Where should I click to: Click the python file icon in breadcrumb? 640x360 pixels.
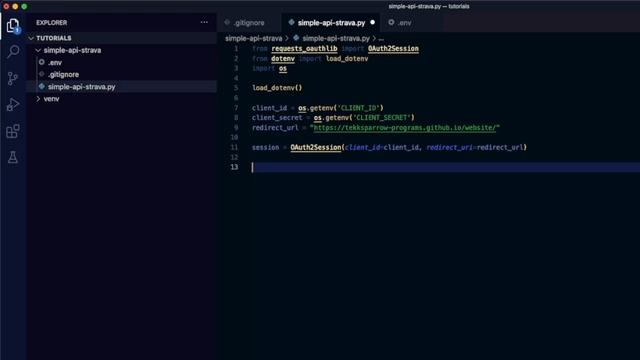pyautogui.click(x=296, y=38)
